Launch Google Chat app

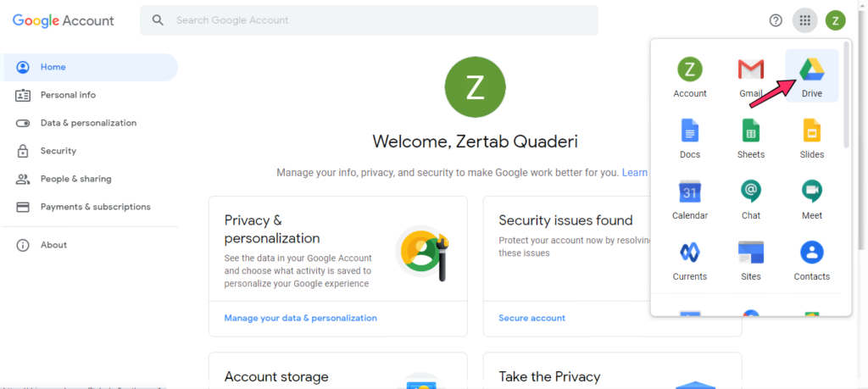point(751,197)
